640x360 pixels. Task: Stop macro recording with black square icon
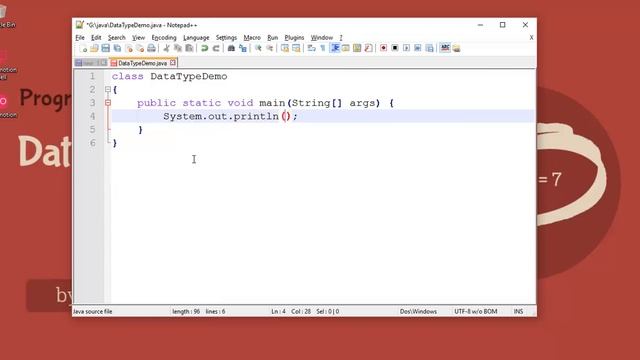[x=395, y=48]
